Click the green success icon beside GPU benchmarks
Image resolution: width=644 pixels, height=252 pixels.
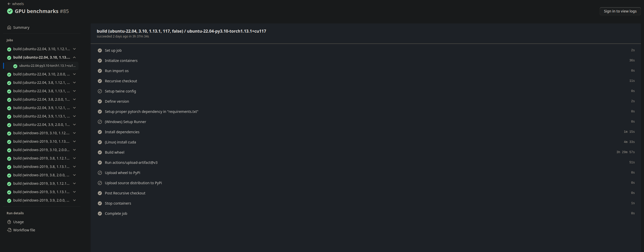pos(10,11)
